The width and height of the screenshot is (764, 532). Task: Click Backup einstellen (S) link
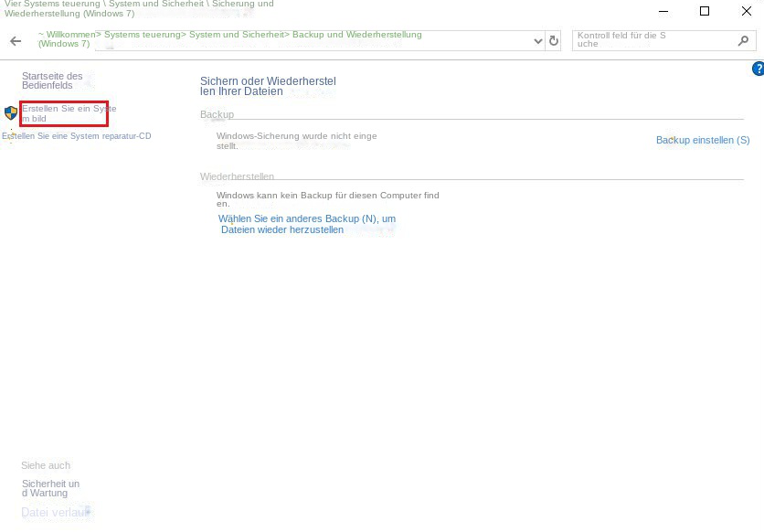click(x=702, y=140)
